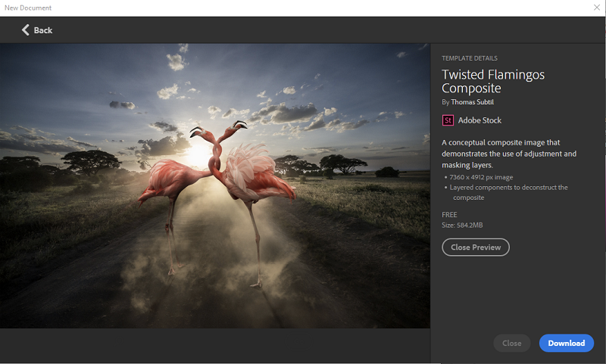Click the Close Preview button
606x364 pixels.
476,247
